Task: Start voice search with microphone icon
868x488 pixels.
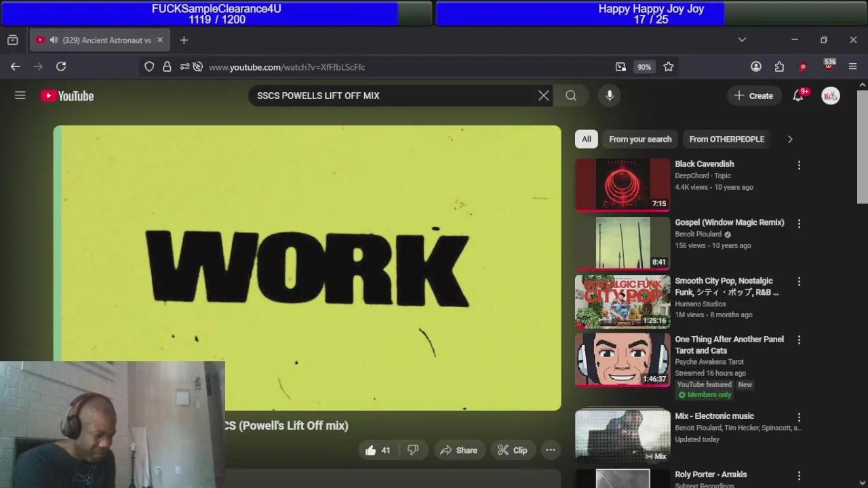Action: pyautogui.click(x=610, y=96)
